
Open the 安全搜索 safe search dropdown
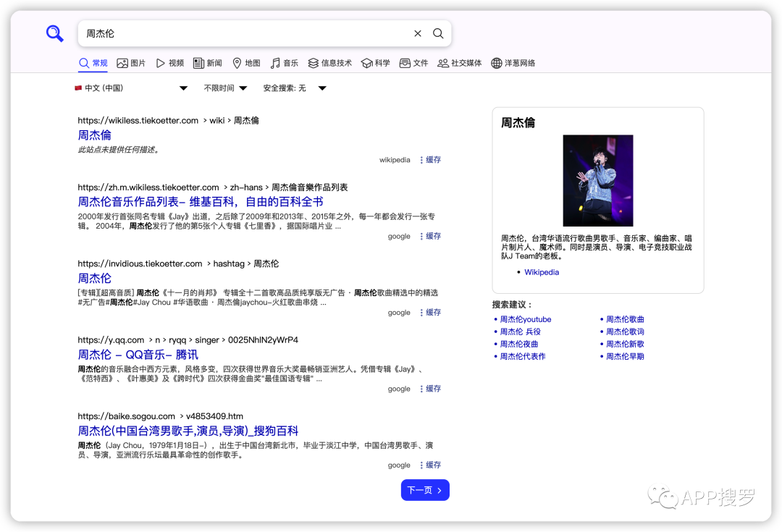(295, 88)
